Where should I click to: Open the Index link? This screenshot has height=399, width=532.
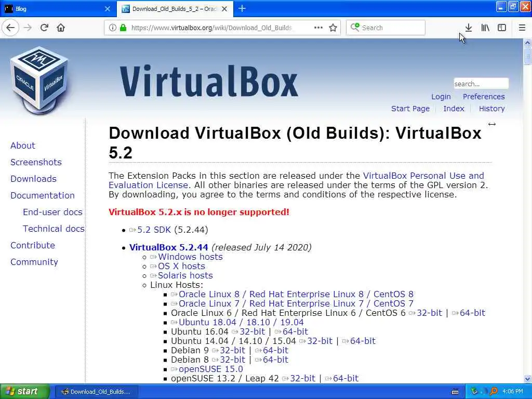point(454,109)
